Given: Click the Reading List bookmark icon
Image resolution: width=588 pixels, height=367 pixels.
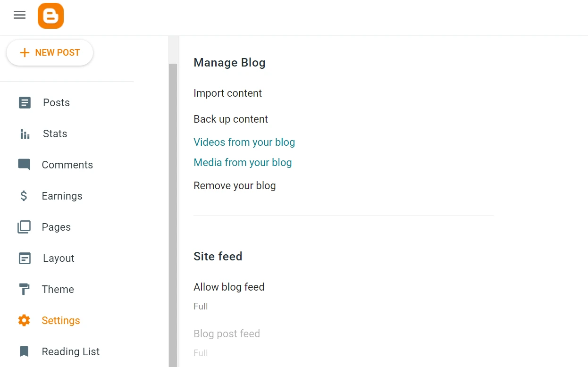Looking at the screenshot, I should [24, 351].
